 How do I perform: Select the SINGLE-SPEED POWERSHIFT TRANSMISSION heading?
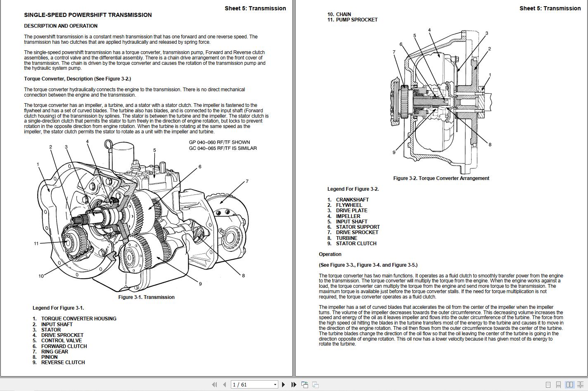pos(88,15)
